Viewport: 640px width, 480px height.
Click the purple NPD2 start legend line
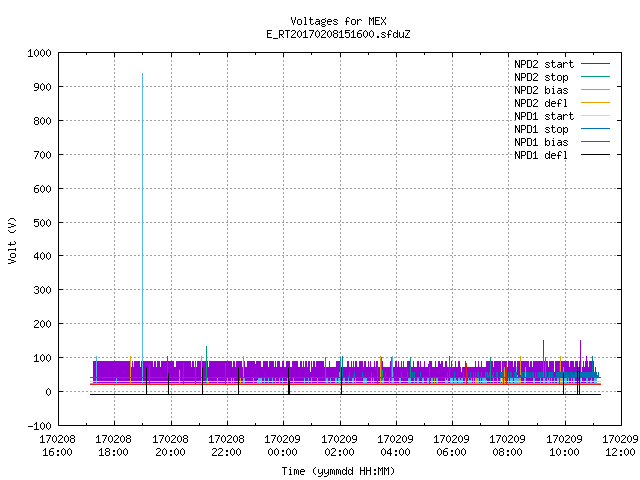coord(596,64)
